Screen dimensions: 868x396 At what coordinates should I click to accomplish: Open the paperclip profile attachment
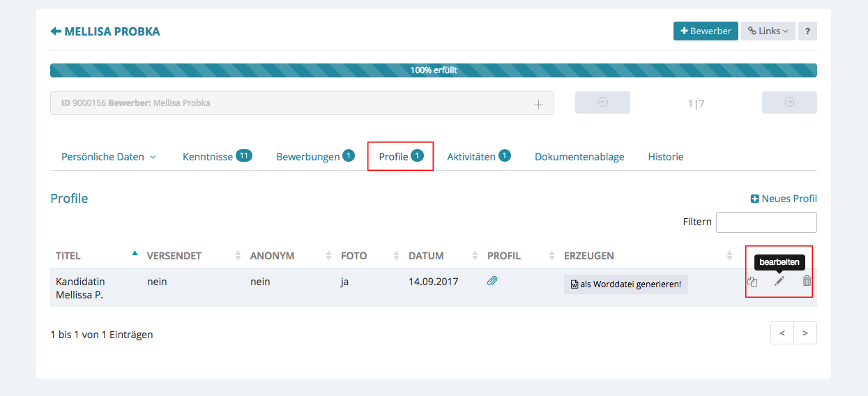tap(492, 281)
